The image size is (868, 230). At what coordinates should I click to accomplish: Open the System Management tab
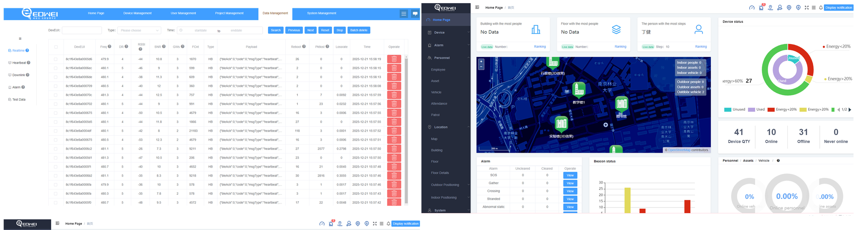(321, 14)
